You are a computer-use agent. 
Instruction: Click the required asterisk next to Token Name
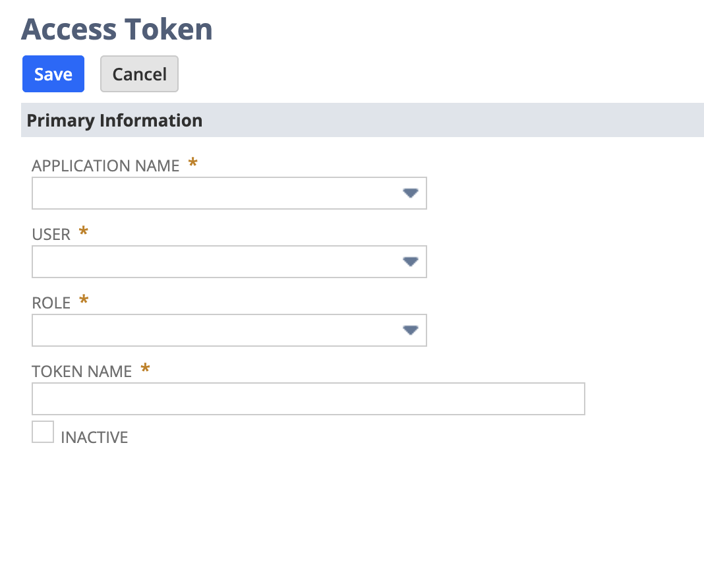[145, 368]
